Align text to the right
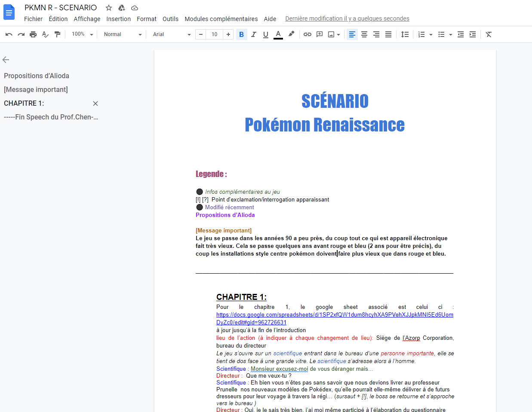This screenshot has width=532, height=412. [376, 34]
